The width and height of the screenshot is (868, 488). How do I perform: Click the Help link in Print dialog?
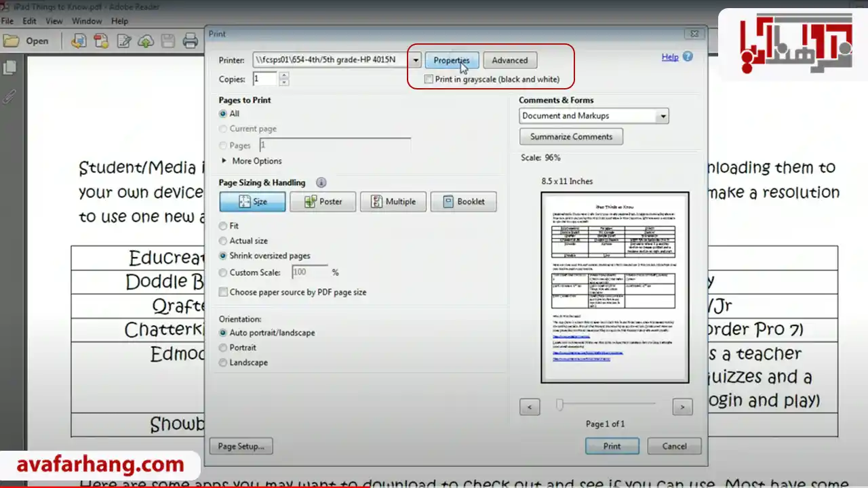(x=670, y=57)
